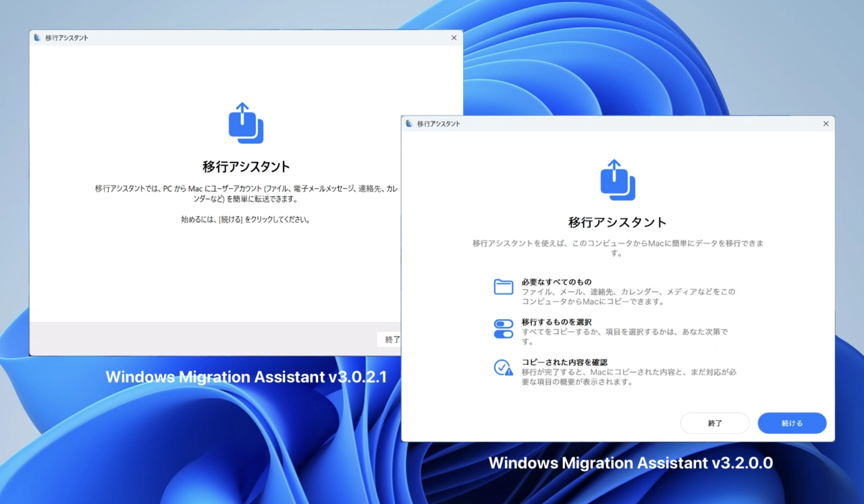Image resolution: width=864 pixels, height=504 pixels.
Task: Click the description starting ファイル、メール、連絡先
Action: coord(628,297)
